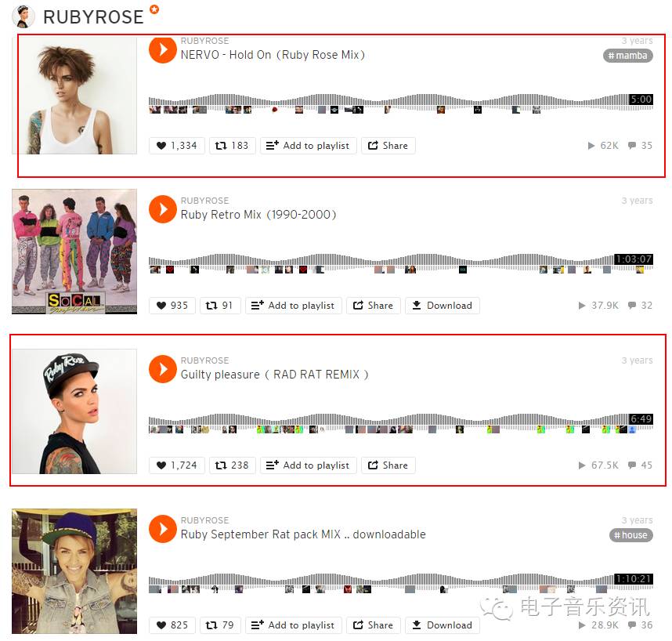Viewport: 672px width, 641px height.
Task: Download Ruby September Rat pack MIX
Action: pyautogui.click(x=442, y=625)
